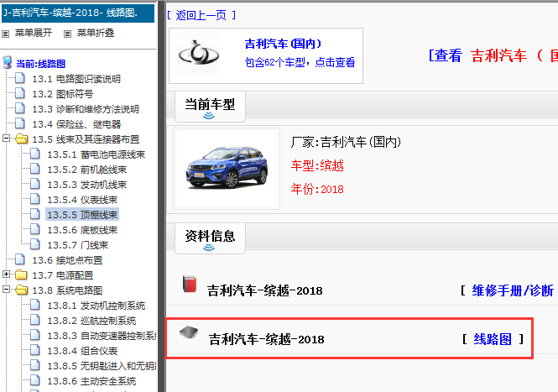Image resolution: width=558 pixels, height=392 pixels.
Task: Click the page icon of 13.5.4 仪表线束
Action: tap(35, 199)
